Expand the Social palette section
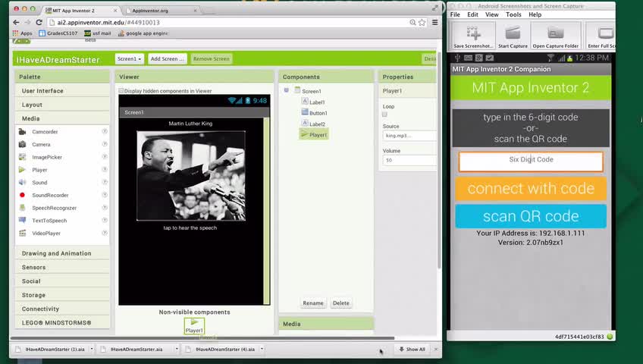 point(63,281)
